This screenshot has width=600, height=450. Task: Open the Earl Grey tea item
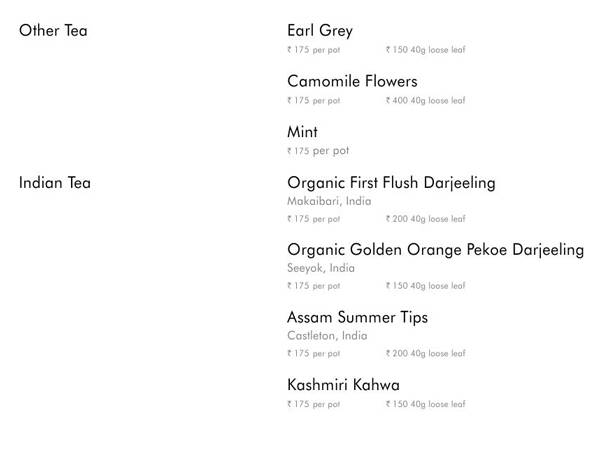[x=320, y=31]
